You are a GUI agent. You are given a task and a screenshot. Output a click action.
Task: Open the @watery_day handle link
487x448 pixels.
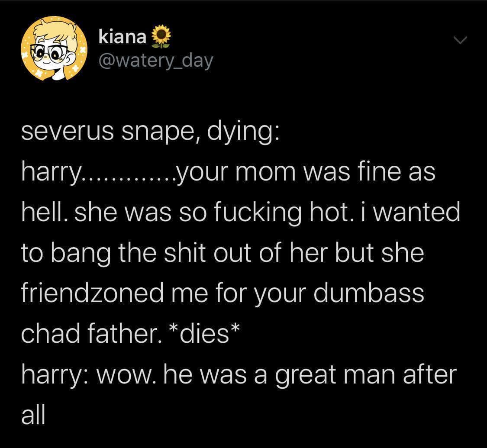[x=156, y=60]
